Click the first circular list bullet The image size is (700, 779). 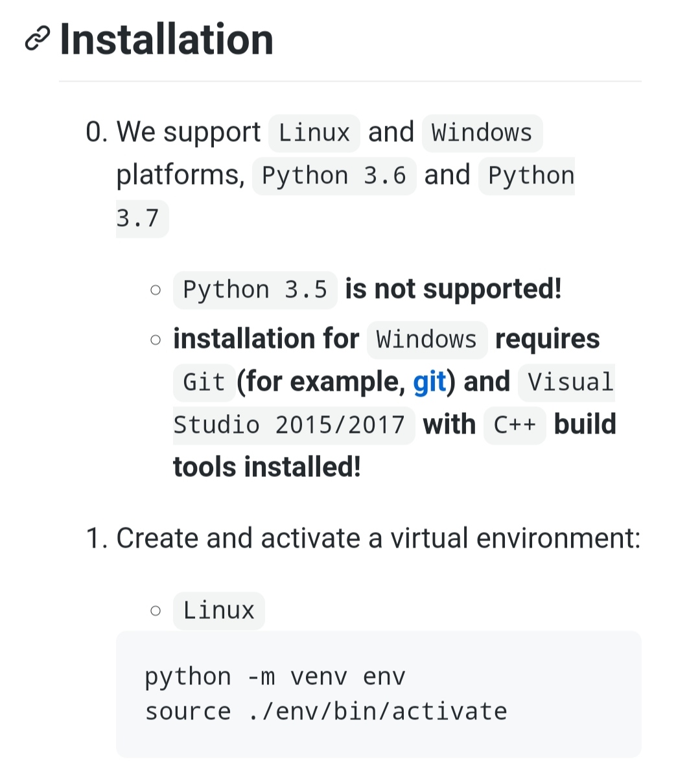(155, 290)
